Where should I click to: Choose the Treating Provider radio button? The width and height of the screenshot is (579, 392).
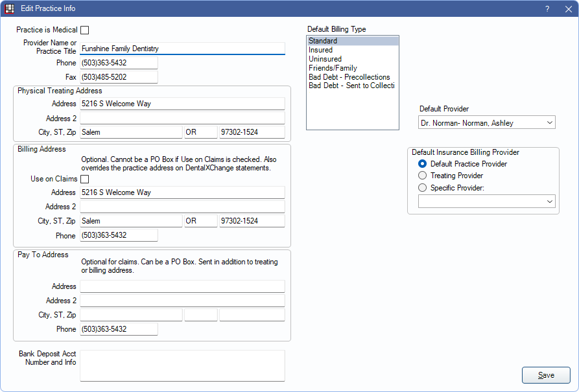pos(423,176)
